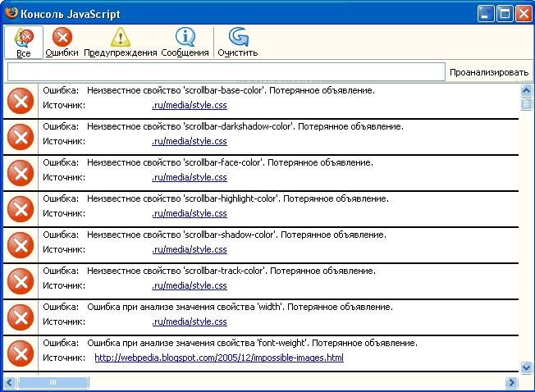Select the 'Все' filter icon

23,42
